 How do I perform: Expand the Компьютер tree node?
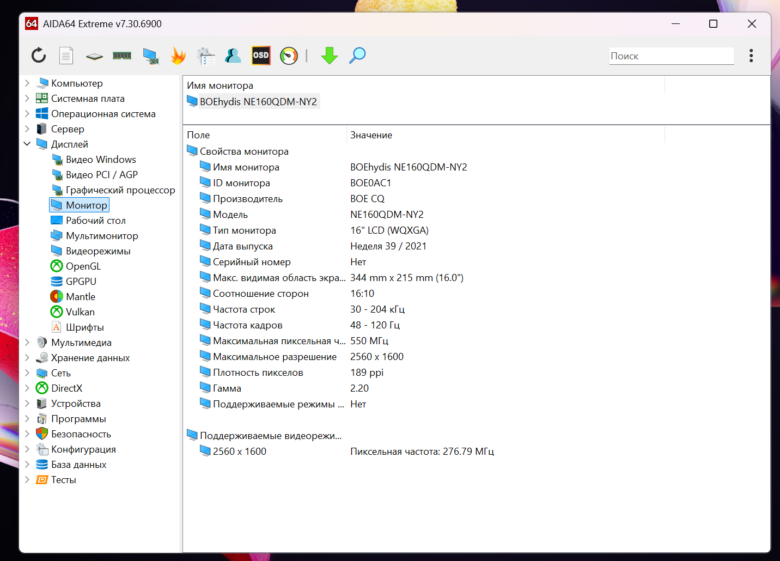[x=27, y=83]
